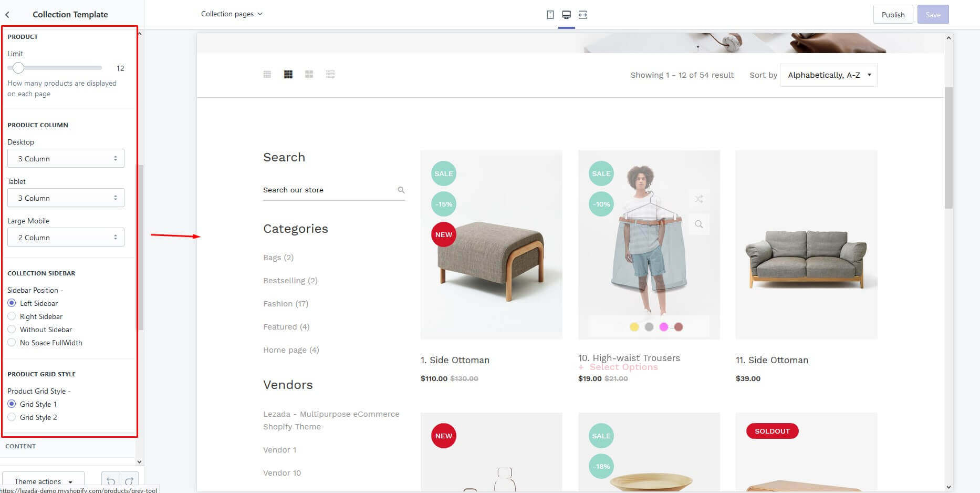Screen dimensions: 980x493
Task: Click the CONTENT section header
Action: point(20,446)
